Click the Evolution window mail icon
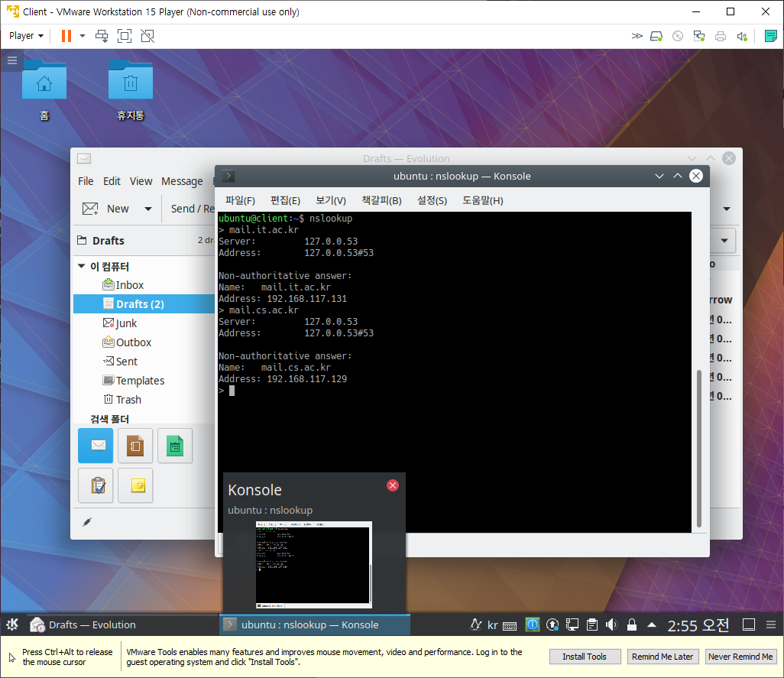This screenshot has height=678, width=784. pyautogui.click(x=84, y=158)
